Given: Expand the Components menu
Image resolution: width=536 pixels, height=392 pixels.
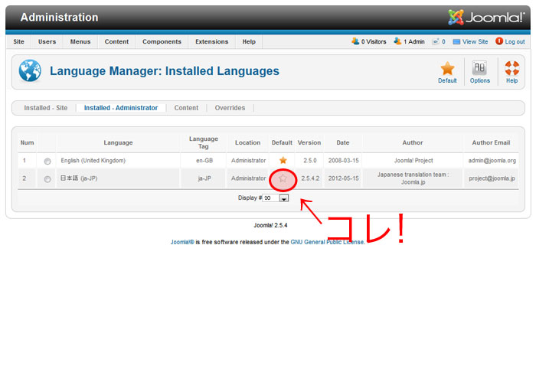Looking at the screenshot, I should (162, 41).
